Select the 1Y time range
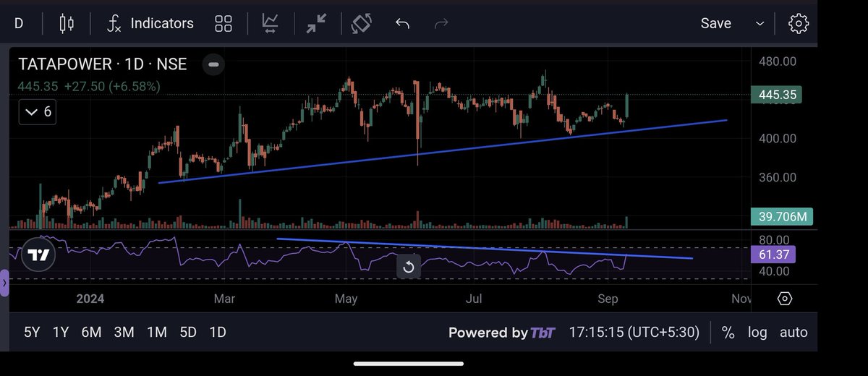The height and width of the screenshot is (376, 868). (x=61, y=333)
